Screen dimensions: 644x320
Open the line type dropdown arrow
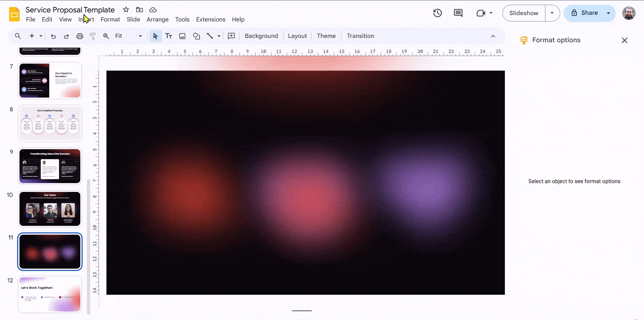pos(219,36)
